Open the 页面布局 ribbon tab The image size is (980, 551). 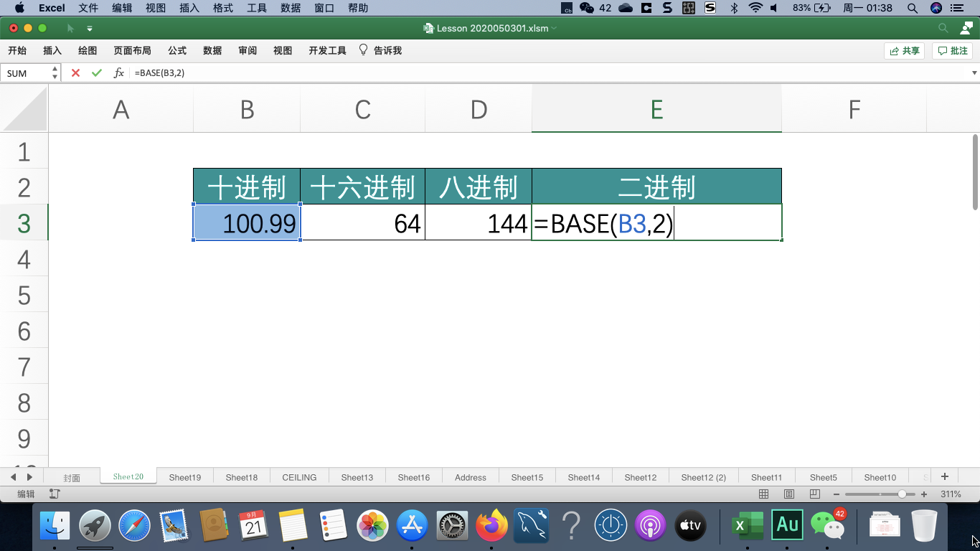tap(132, 50)
